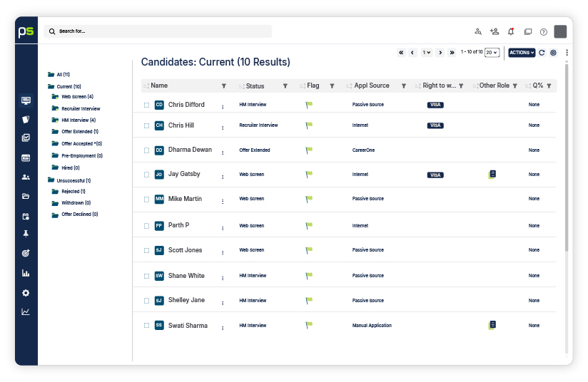588x382 pixels.
Task: Click the pin icon in sidebar
Action: pyautogui.click(x=26, y=234)
